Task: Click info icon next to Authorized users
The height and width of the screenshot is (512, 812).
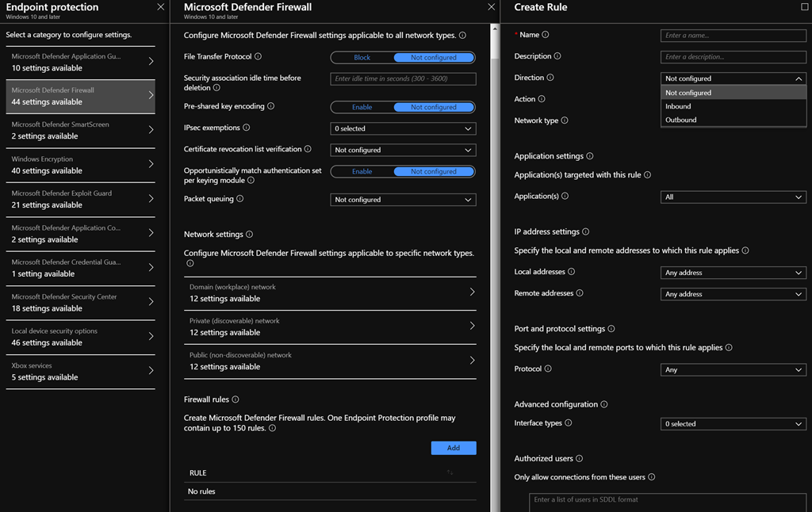Action: (x=580, y=458)
